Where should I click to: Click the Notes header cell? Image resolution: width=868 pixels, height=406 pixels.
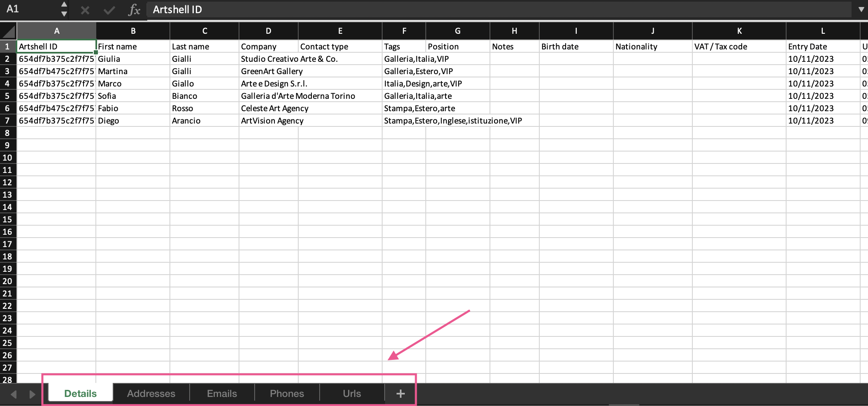515,47
